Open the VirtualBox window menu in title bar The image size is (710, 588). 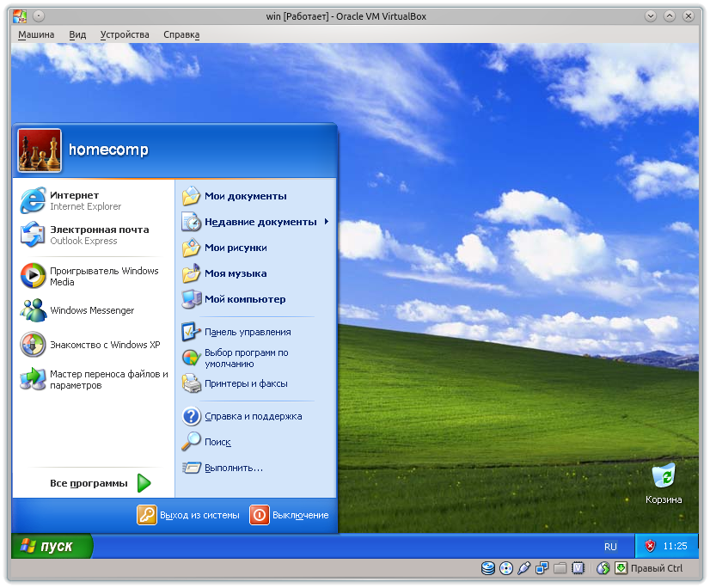coord(19,16)
